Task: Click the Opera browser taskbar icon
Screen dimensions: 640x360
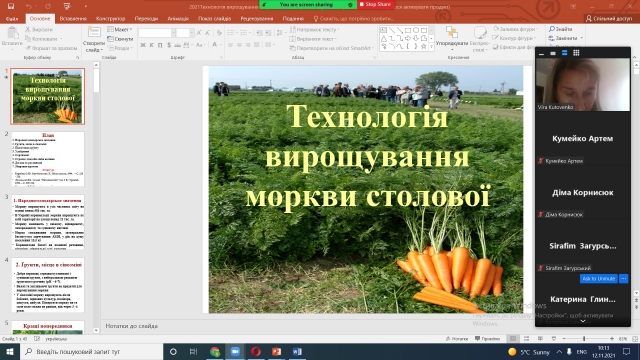Action: (256, 351)
